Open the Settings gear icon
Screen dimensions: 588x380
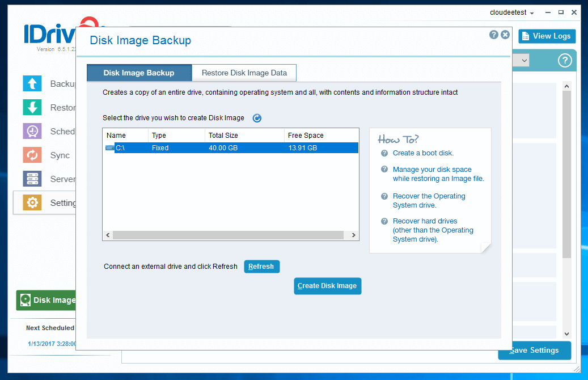pos(32,202)
